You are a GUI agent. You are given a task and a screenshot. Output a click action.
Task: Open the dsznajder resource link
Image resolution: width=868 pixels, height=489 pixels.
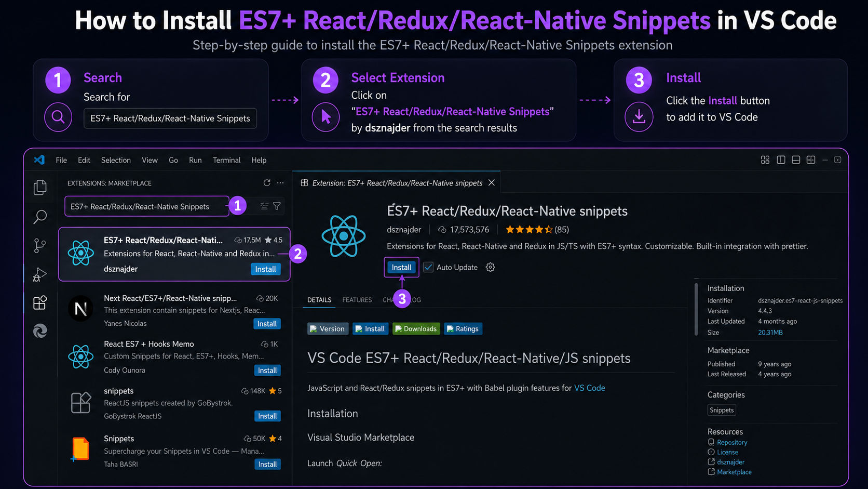[x=730, y=462]
